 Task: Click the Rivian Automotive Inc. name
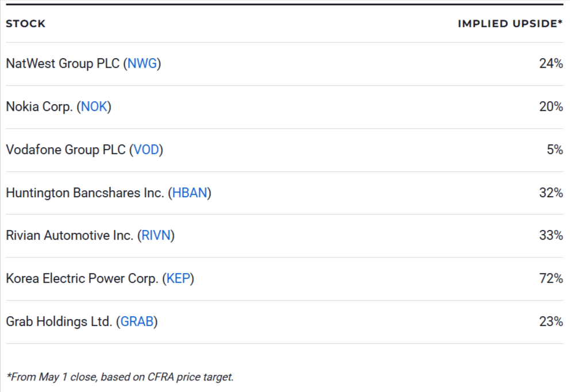click(x=70, y=235)
